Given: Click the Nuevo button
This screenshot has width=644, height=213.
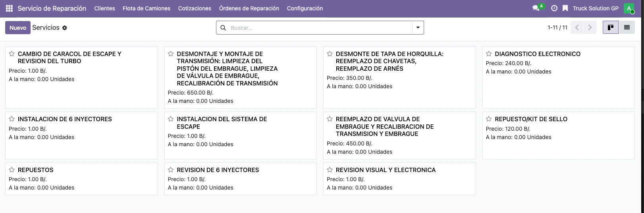Looking at the screenshot, I should [18, 28].
